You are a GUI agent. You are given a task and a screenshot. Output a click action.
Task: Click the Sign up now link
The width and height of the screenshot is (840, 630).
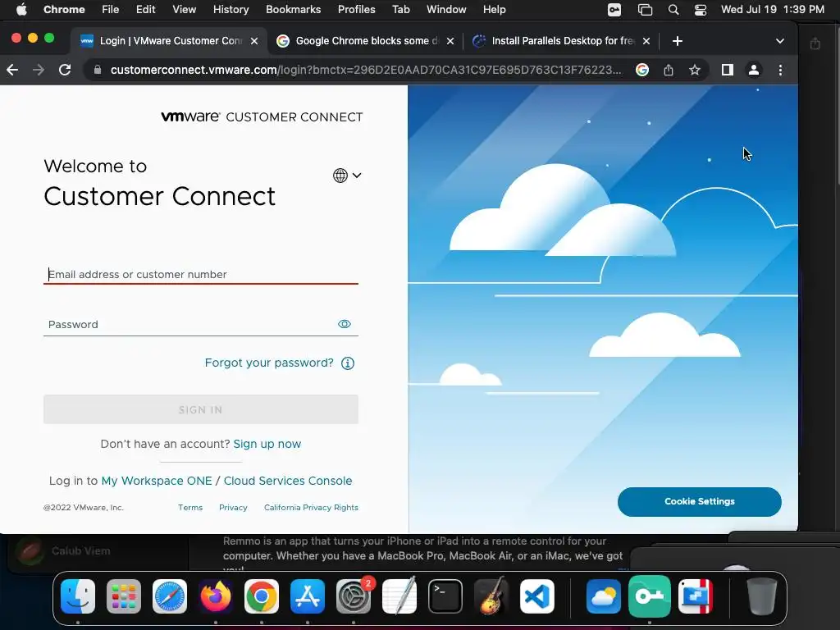pos(267,444)
